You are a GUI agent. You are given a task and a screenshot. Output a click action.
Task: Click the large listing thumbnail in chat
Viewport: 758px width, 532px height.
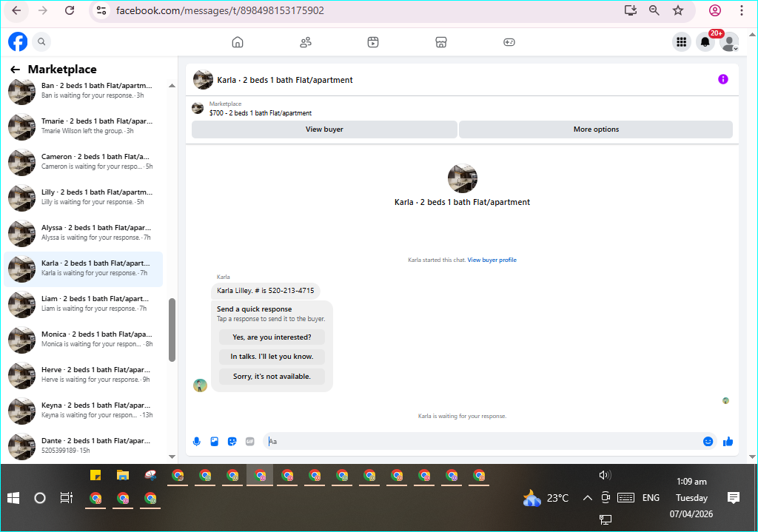tap(462, 178)
